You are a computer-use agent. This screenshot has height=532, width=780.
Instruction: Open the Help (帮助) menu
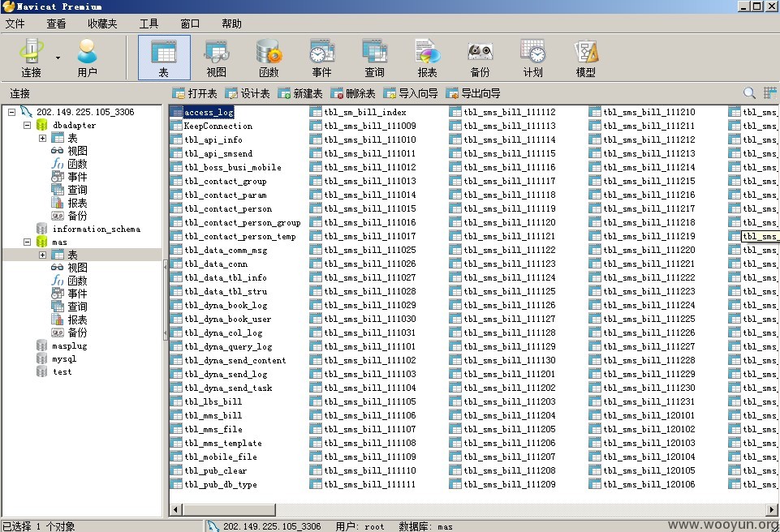coord(231,24)
